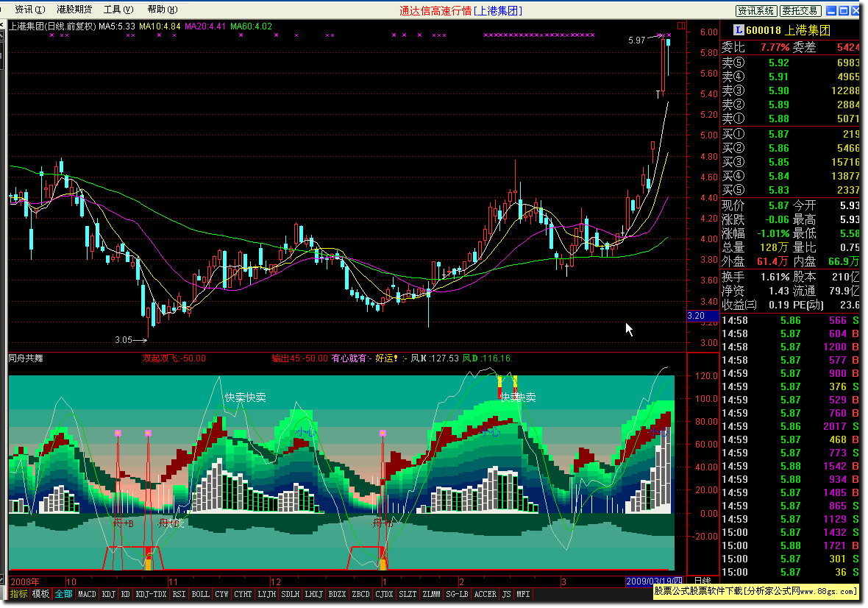Click the 卖⑤ 5.92 order row
Screen dimensions: 868x608
pos(791,63)
